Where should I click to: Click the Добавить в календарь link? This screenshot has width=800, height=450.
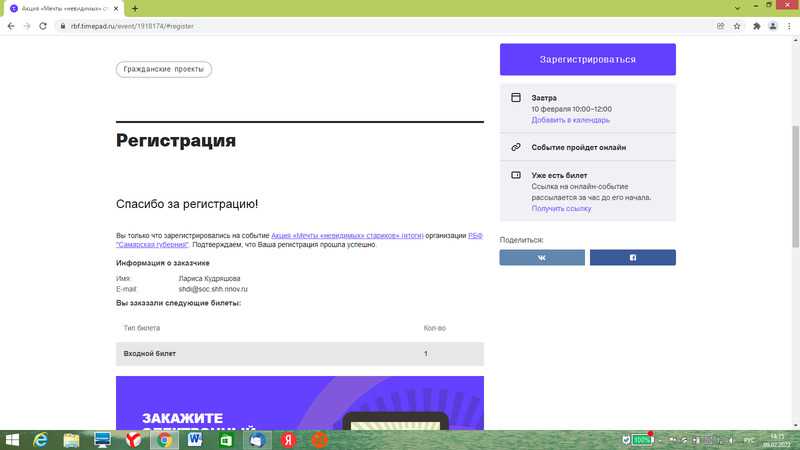[x=570, y=120]
